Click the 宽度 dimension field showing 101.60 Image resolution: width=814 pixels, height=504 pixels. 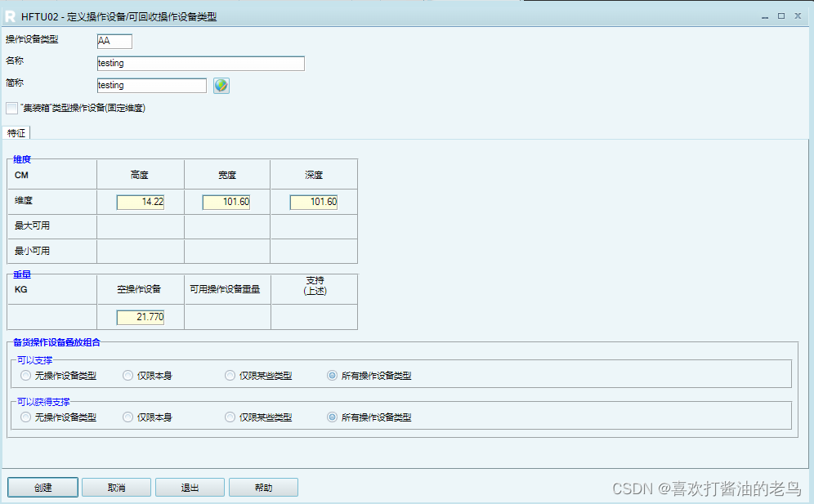tap(226, 201)
